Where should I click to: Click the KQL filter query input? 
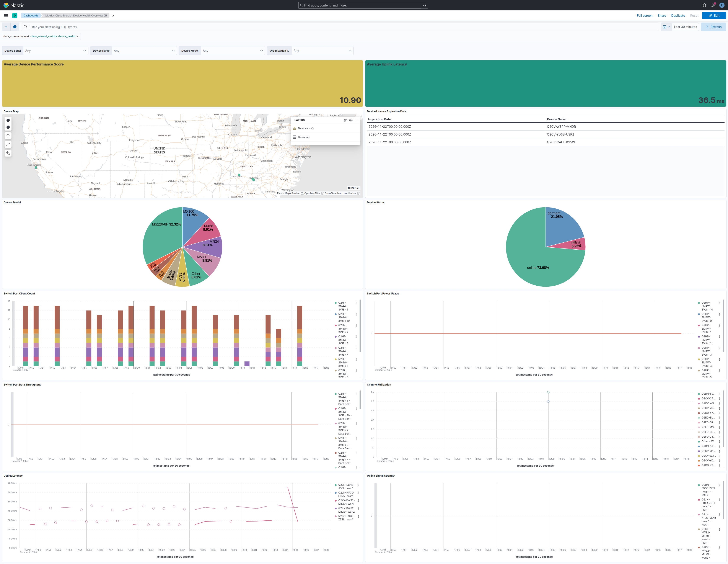click(340, 27)
